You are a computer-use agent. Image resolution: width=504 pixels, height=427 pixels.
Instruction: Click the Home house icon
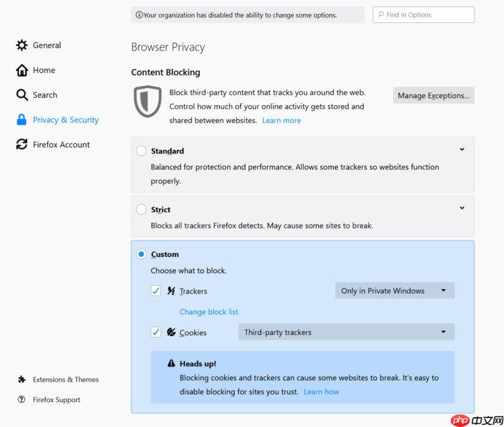click(x=22, y=70)
